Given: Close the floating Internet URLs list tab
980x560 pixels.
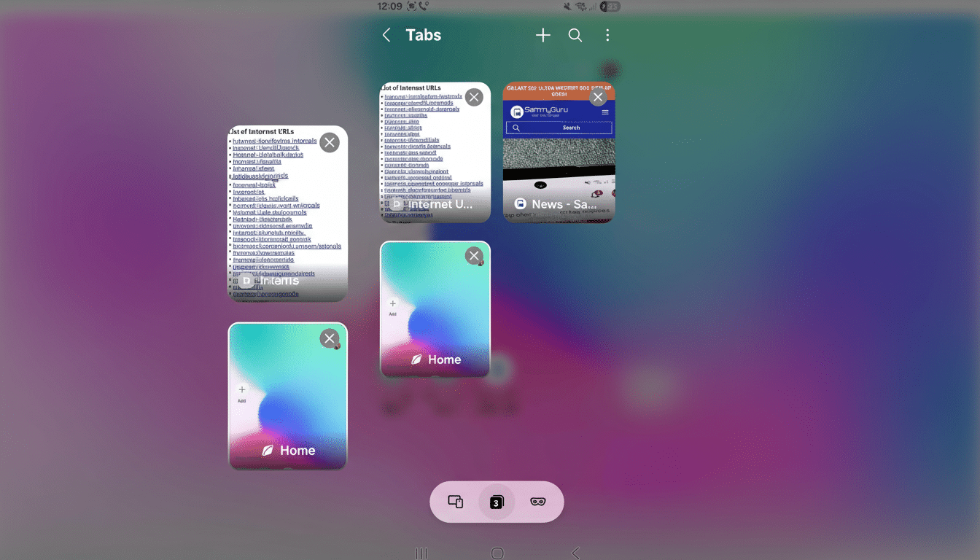Looking at the screenshot, I should tap(330, 142).
